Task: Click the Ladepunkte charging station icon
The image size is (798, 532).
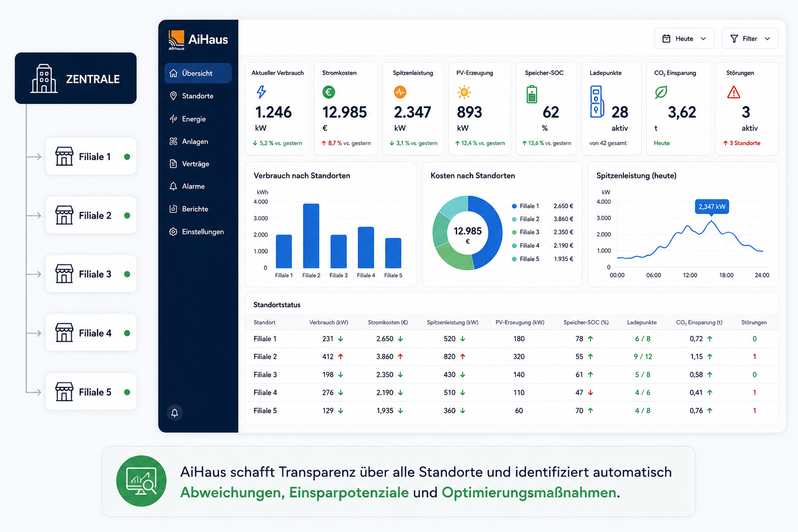Action: [597, 101]
